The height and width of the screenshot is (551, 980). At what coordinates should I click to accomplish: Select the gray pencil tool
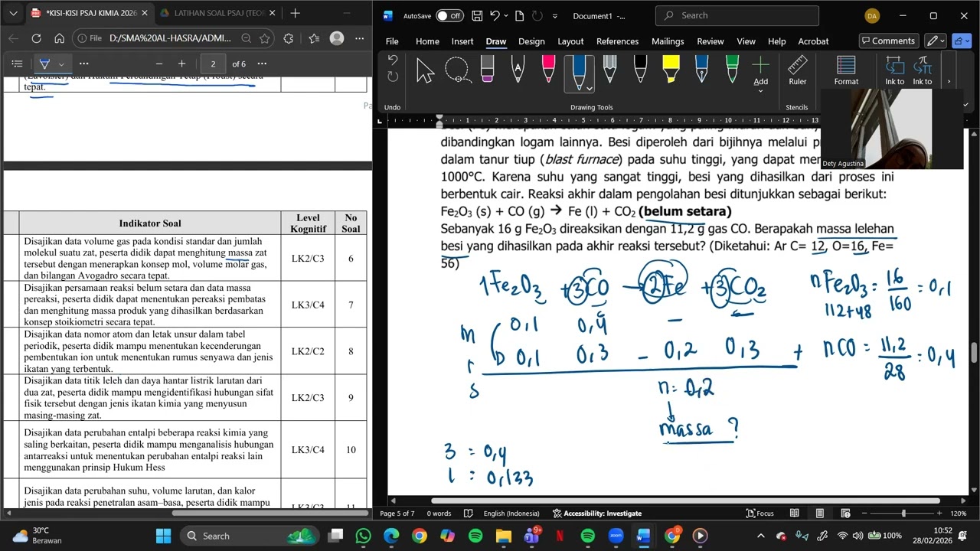point(610,70)
